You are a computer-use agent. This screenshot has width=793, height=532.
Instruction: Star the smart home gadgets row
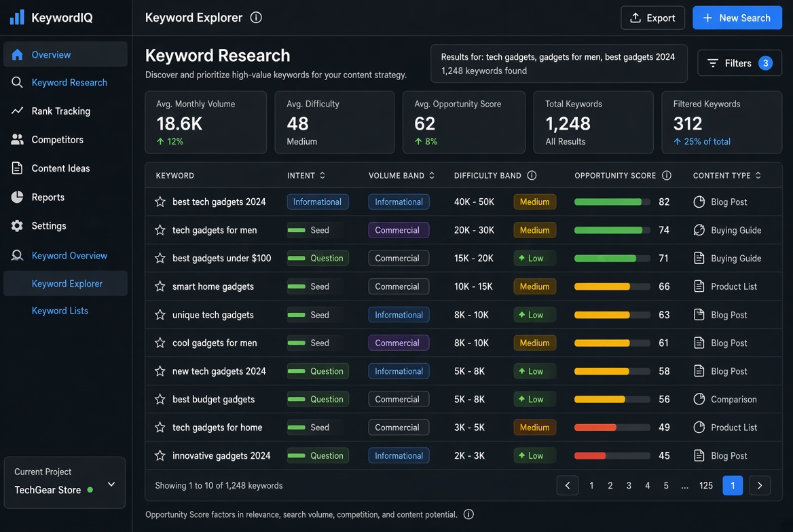click(160, 287)
